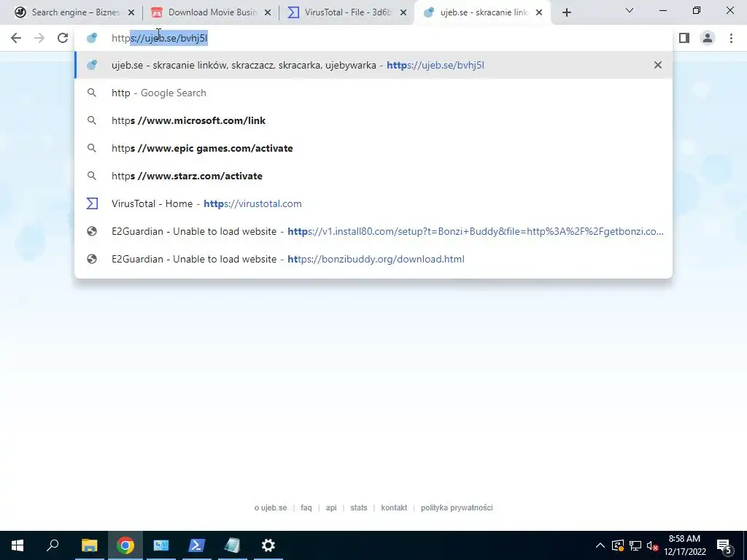747x560 pixels.
Task: Select the install80.com Bonzi Buddy suggestion
Action: point(373,231)
